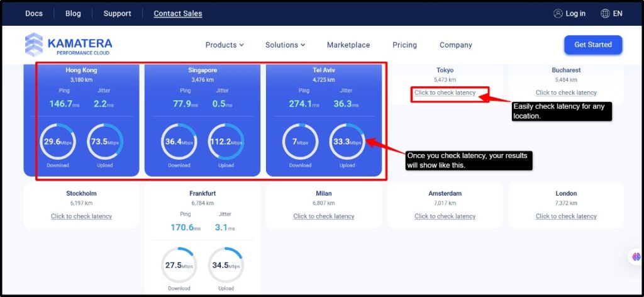The image size is (644, 297).
Task: Click Tel Aviv 33.3 Mbps upload gauge
Action: (347, 142)
